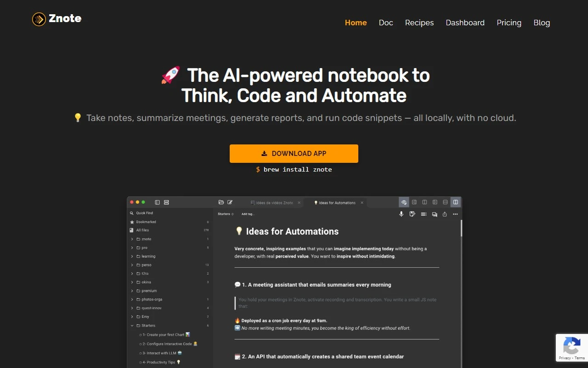Screen dimensions: 588x368
Task: Click the download arrow icon on the orange button
Action: [264, 154]
